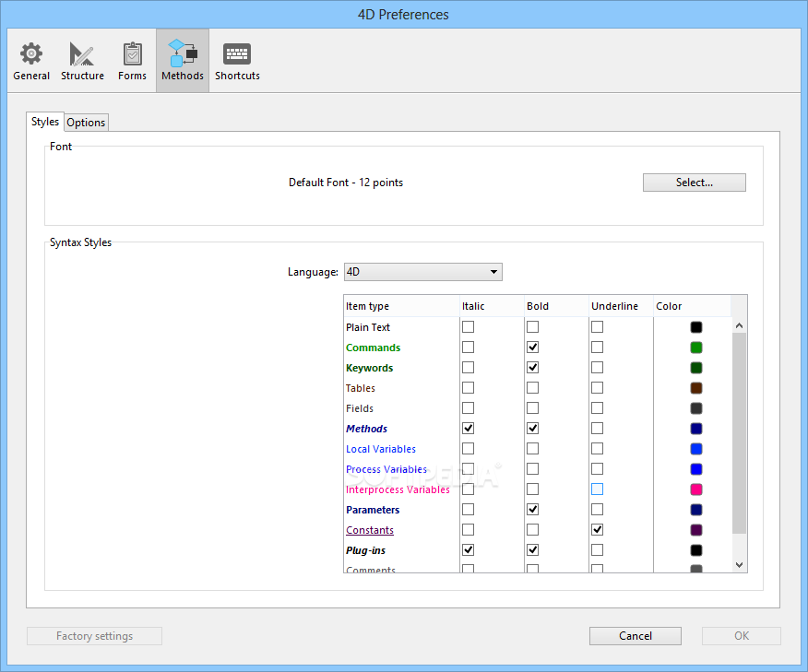Change the Constants purple color swatch

click(x=696, y=530)
